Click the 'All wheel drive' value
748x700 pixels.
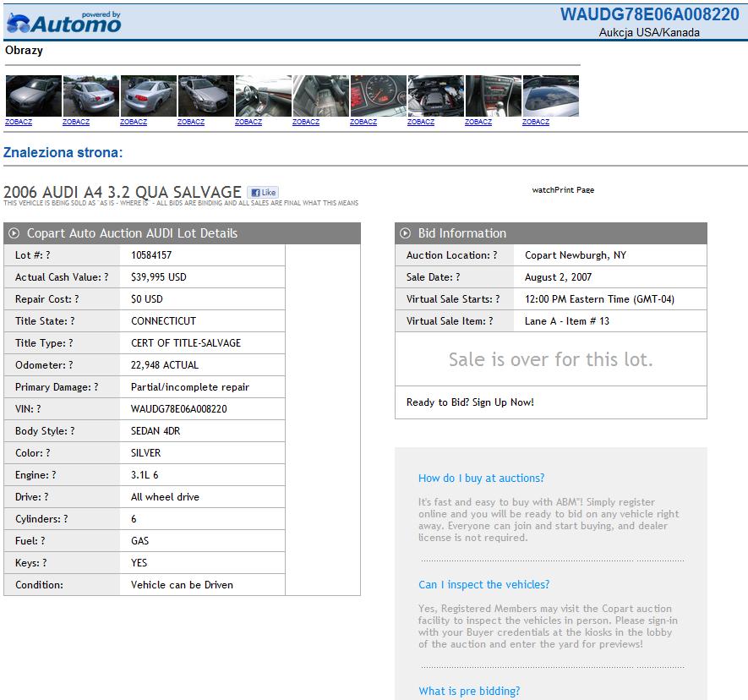[165, 497]
